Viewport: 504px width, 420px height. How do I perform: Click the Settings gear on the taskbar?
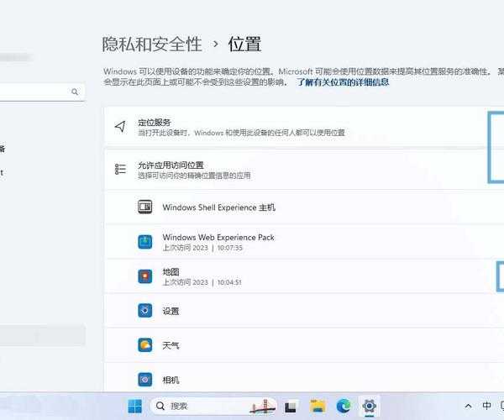(369, 407)
